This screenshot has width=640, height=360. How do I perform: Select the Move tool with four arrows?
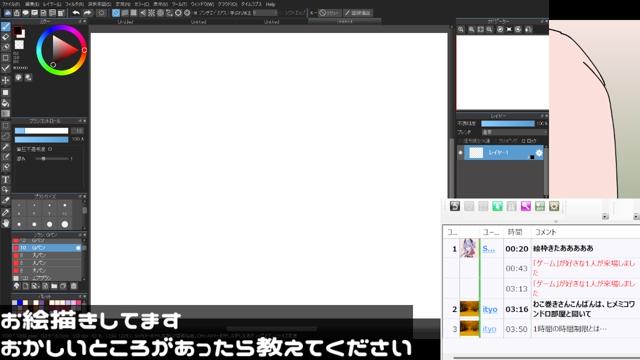pos(5,80)
